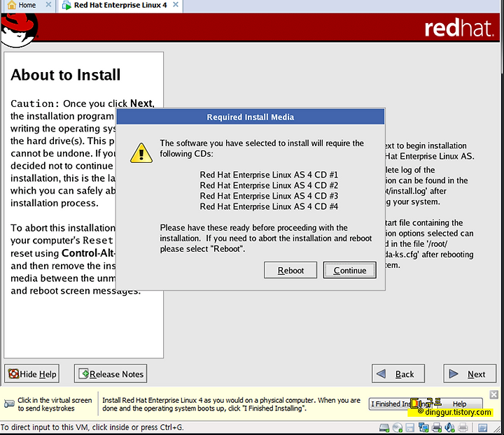
Task: Click the active printer device status icon
Action: [x=437, y=427]
